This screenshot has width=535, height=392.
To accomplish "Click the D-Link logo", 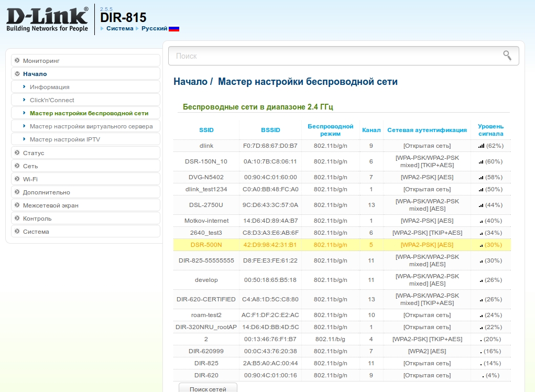I will pyautogui.click(x=47, y=19).
